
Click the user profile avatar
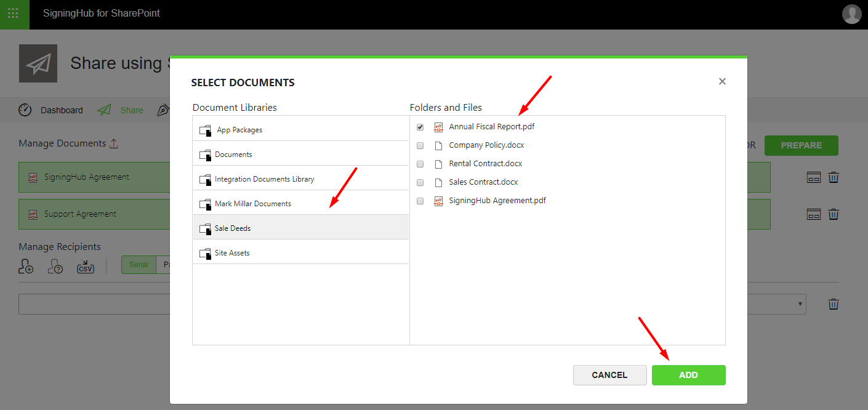(x=851, y=14)
